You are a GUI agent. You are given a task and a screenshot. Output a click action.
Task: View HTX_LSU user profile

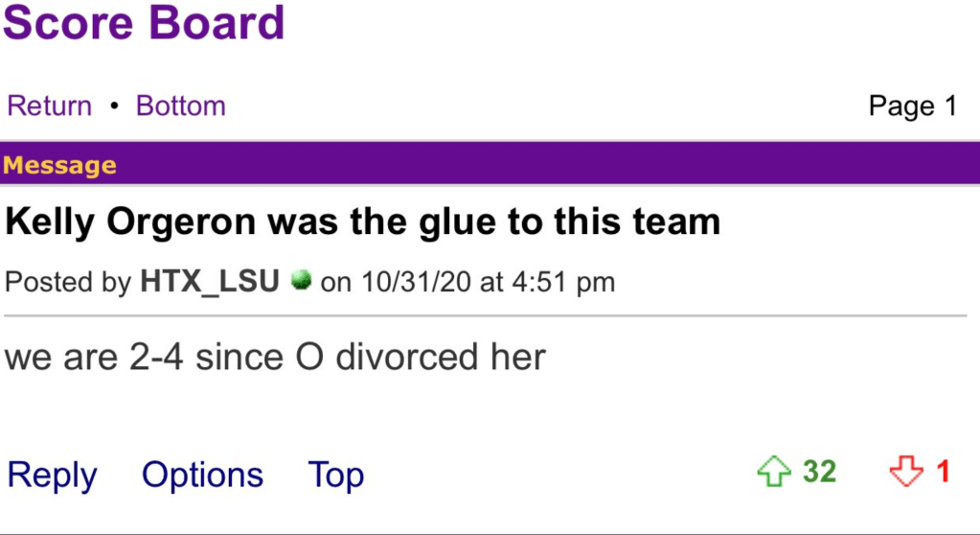coord(210,283)
